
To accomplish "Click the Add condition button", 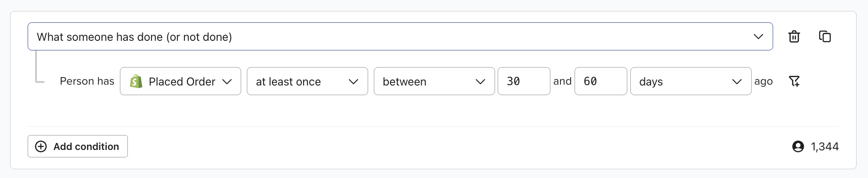I will 78,146.
